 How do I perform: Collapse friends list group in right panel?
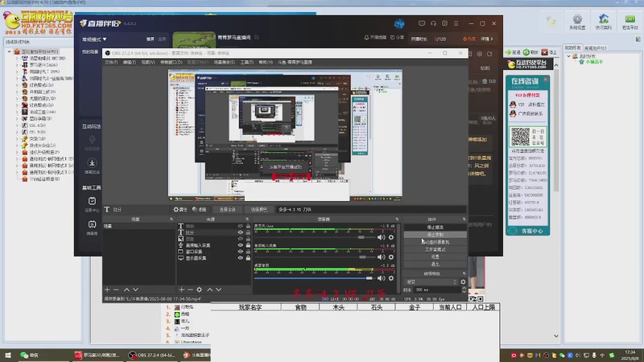(569, 56)
